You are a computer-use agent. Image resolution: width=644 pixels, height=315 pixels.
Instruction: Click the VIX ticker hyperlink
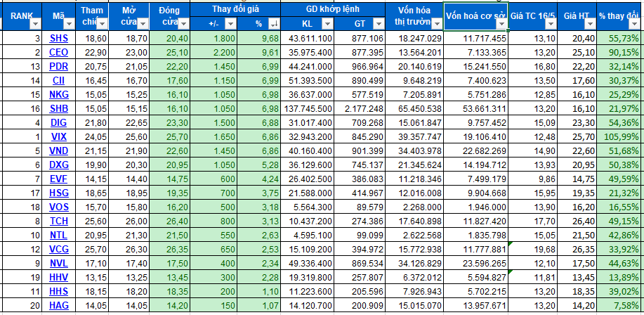(59, 136)
